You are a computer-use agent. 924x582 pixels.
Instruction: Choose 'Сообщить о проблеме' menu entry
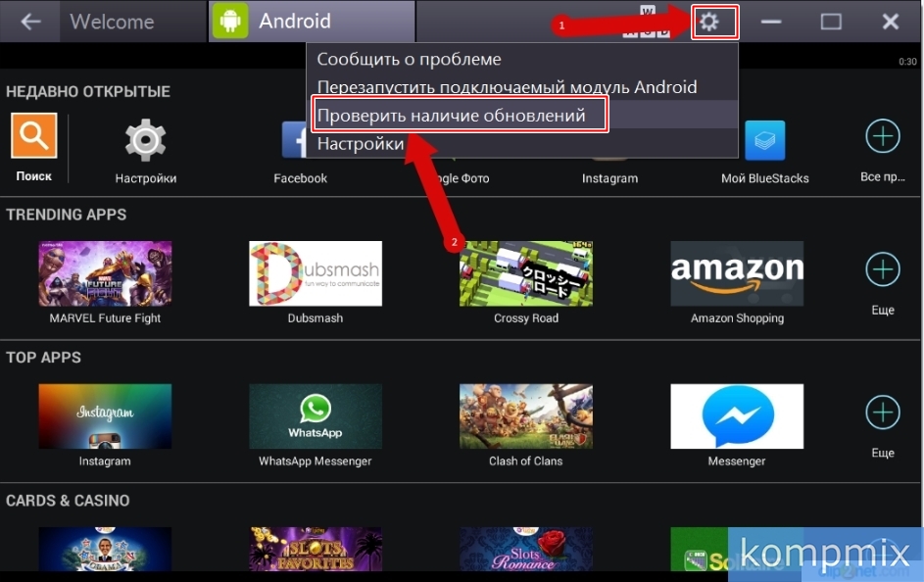click(521, 59)
